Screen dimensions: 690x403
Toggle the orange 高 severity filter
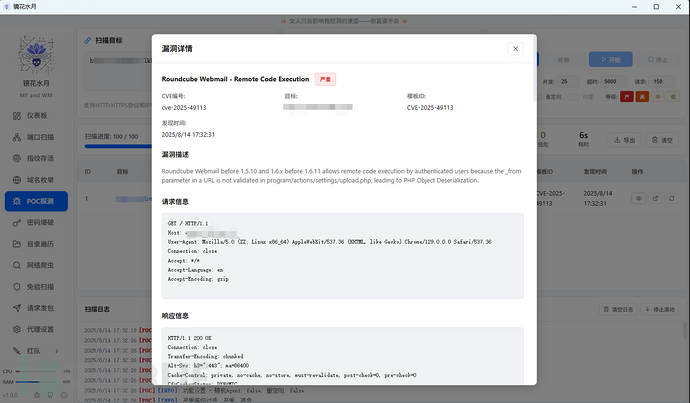[x=642, y=97]
